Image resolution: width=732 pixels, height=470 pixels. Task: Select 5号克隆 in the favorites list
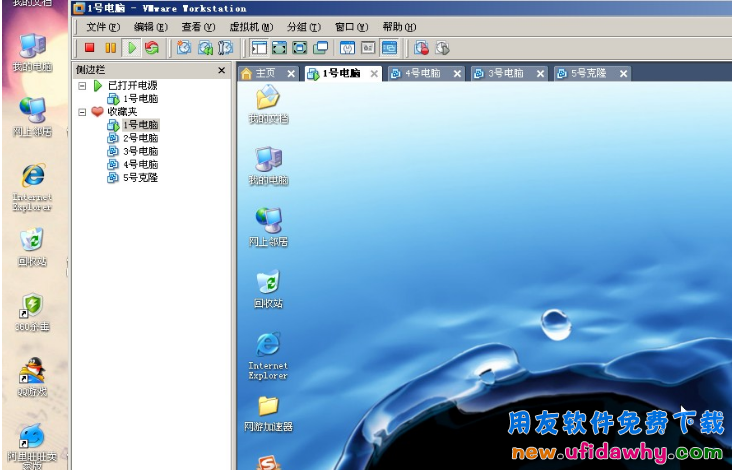point(140,177)
